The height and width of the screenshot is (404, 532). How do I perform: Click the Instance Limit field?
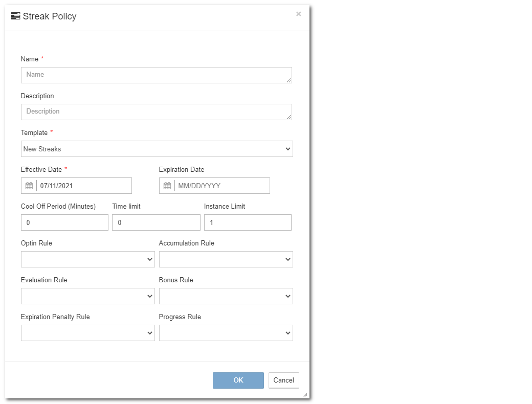point(248,222)
